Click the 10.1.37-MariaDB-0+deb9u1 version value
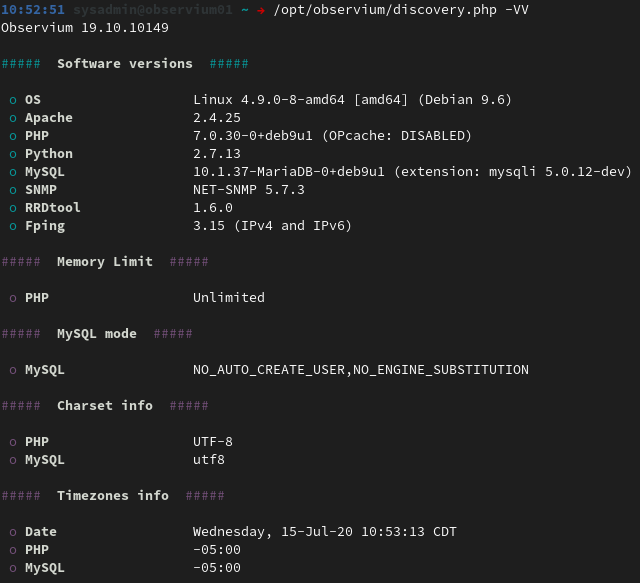 point(289,171)
